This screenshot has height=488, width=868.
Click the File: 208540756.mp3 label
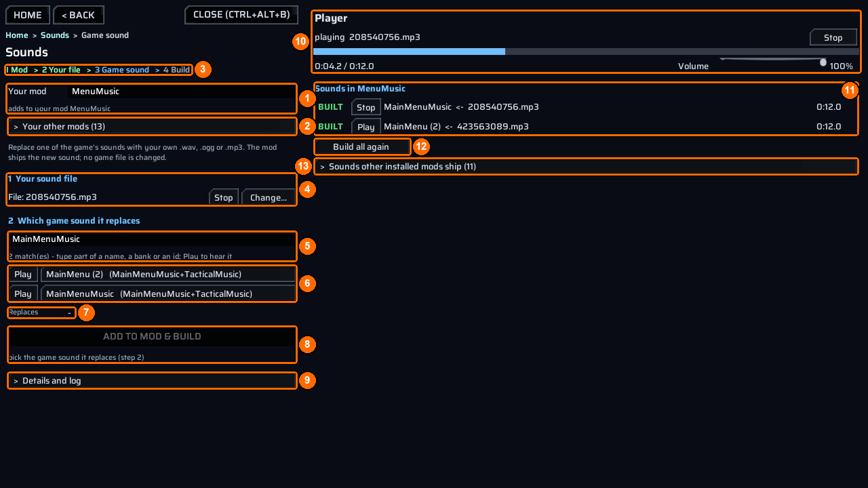[x=52, y=197]
